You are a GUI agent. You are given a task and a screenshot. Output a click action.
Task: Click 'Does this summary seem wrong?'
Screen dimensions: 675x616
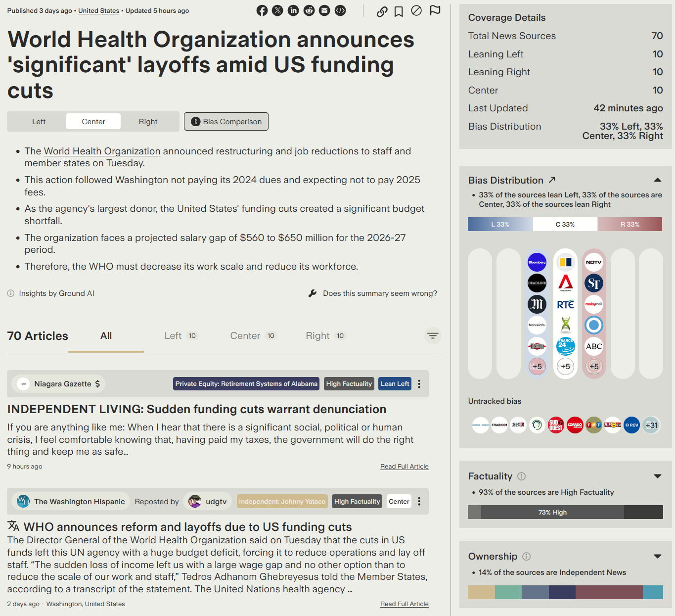[x=373, y=293]
